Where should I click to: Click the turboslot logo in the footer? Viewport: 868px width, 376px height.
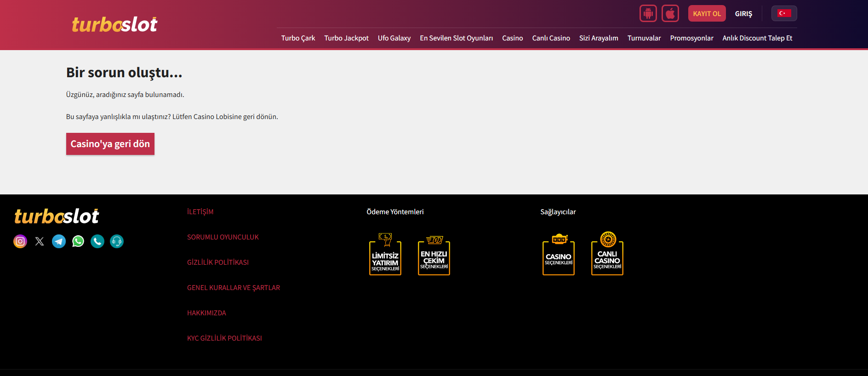[x=57, y=216]
